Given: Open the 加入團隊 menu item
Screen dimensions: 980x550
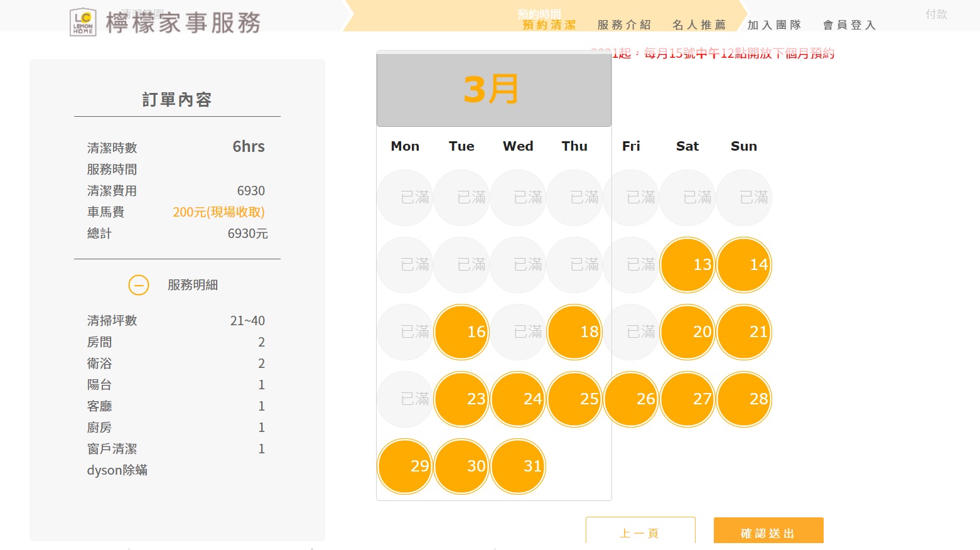Looking at the screenshot, I should coord(774,25).
